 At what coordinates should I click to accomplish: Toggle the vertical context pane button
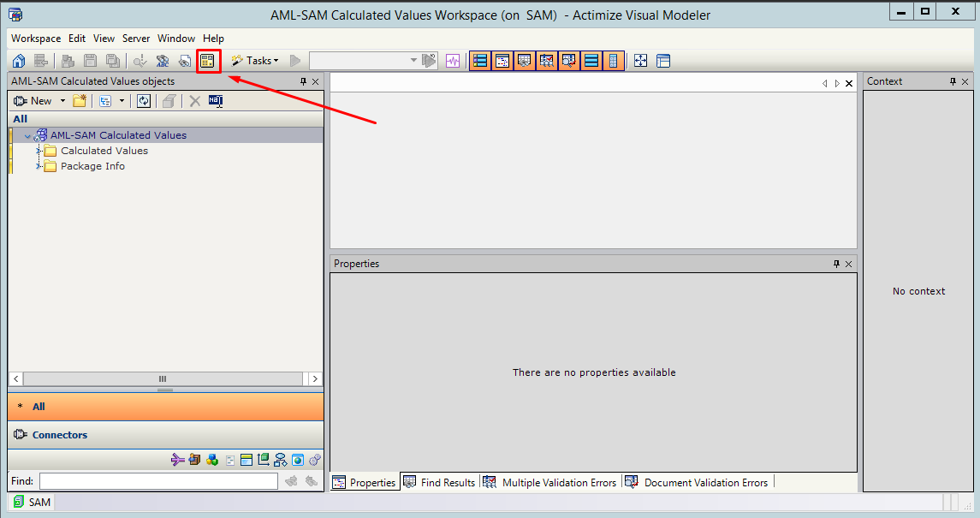coord(613,61)
